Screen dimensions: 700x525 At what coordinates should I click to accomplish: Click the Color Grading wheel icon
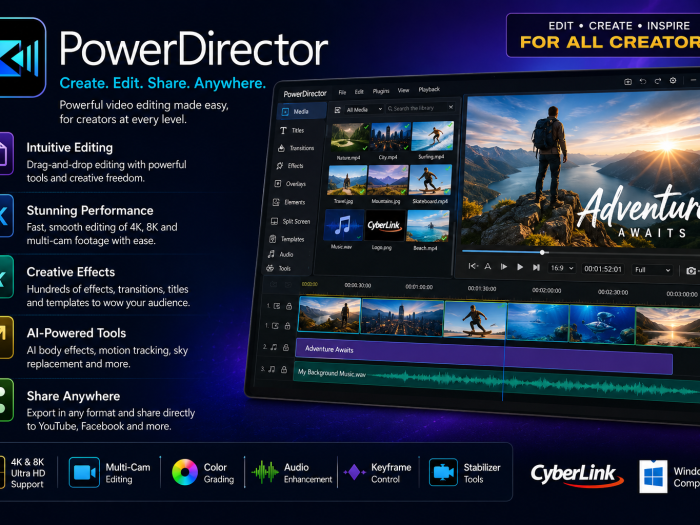[185, 472]
